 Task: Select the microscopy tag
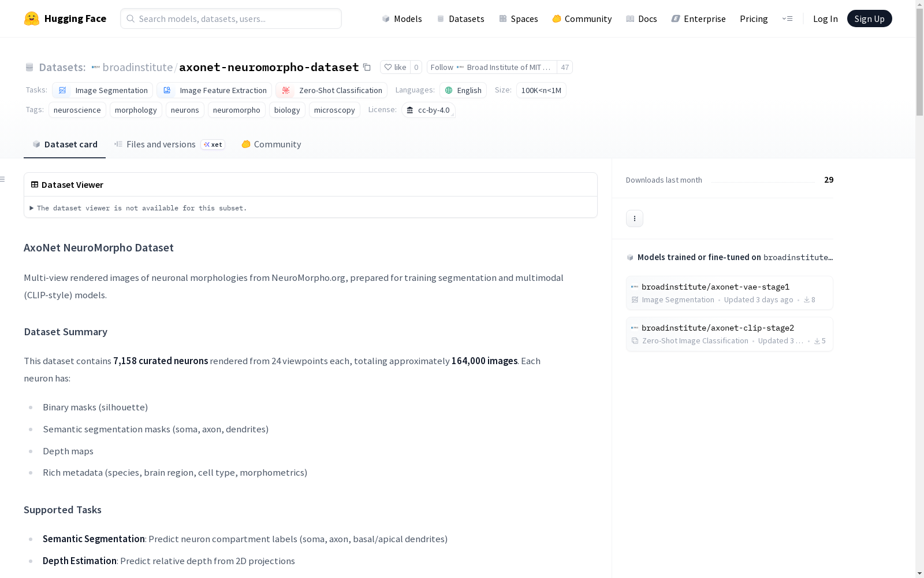click(x=334, y=110)
